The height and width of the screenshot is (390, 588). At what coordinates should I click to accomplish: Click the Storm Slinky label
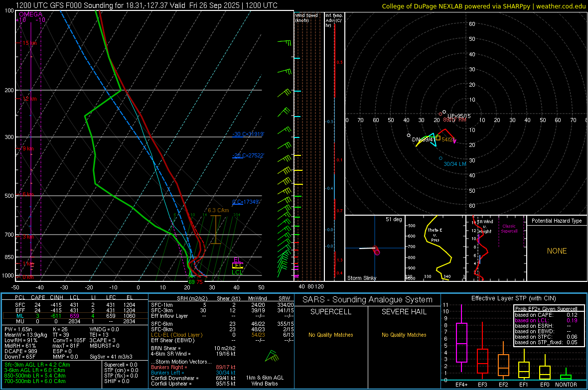point(362,278)
